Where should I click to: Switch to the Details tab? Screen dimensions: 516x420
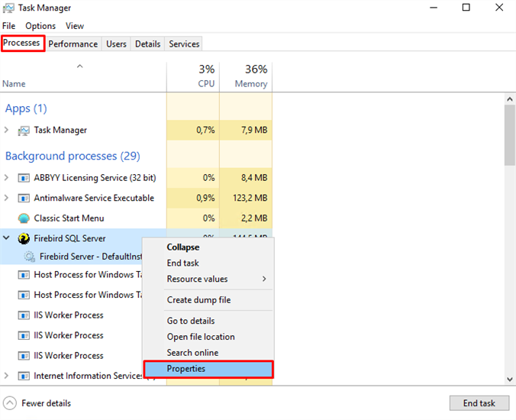click(x=148, y=44)
